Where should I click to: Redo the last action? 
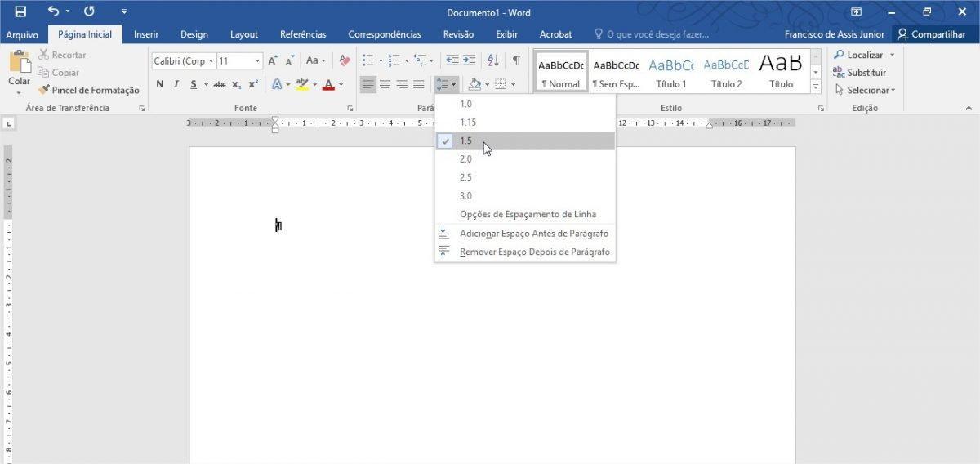(89, 11)
